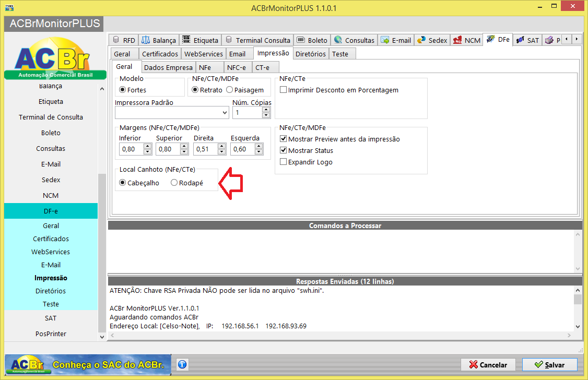Viewport: 588px width, 380px height.
Task: Open the WebServices tab
Action: tap(204, 54)
